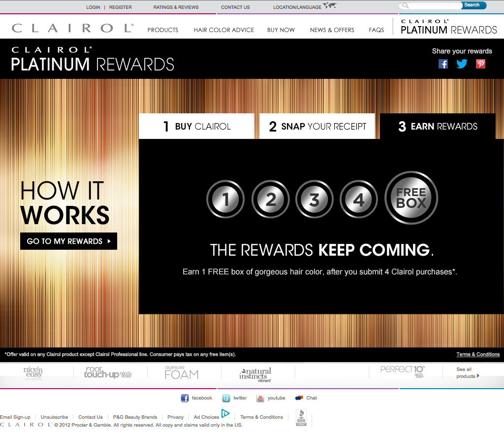
Task: Open footer Contact Us link
Action: 91,417
